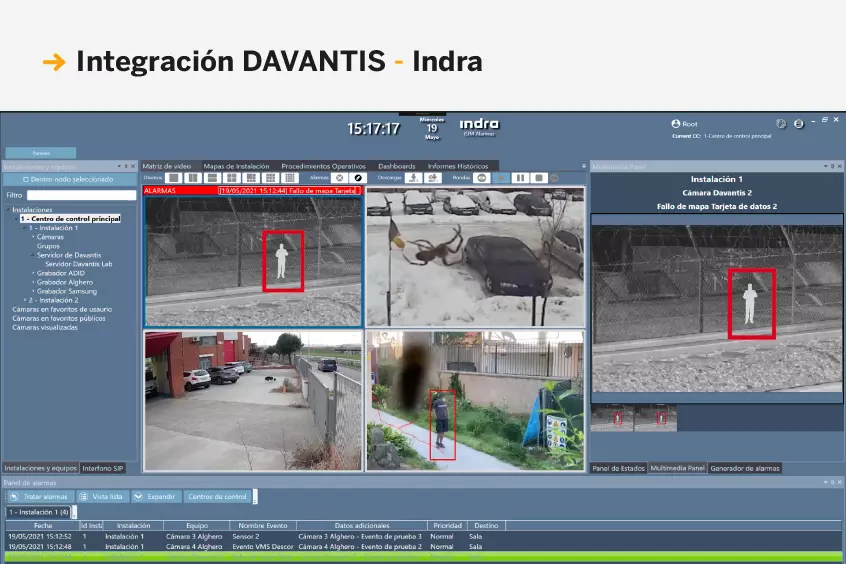Image resolution: width=846 pixels, height=564 pixels.
Task: Select Grupos in the tree
Action: tap(48, 246)
